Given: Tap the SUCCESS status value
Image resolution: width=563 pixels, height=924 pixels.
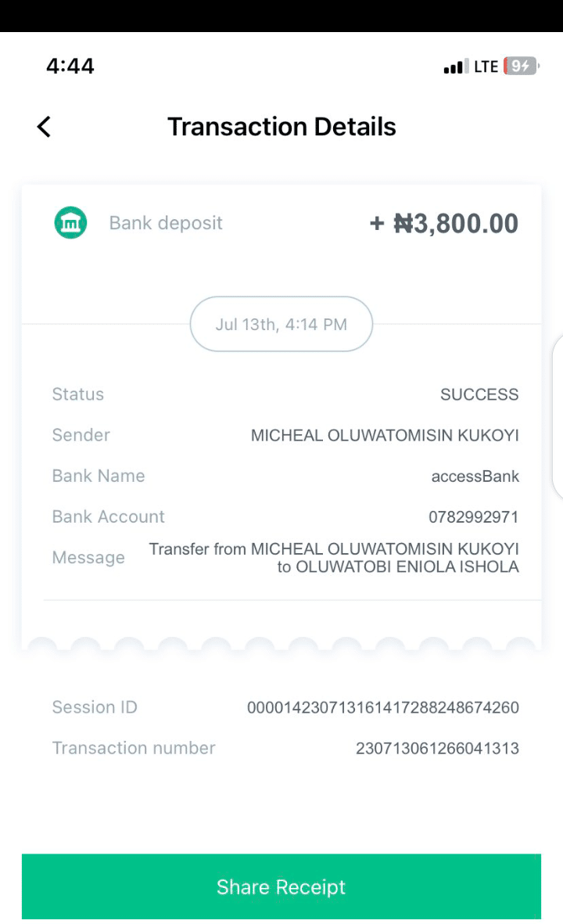Looking at the screenshot, I should click(x=479, y=394).
